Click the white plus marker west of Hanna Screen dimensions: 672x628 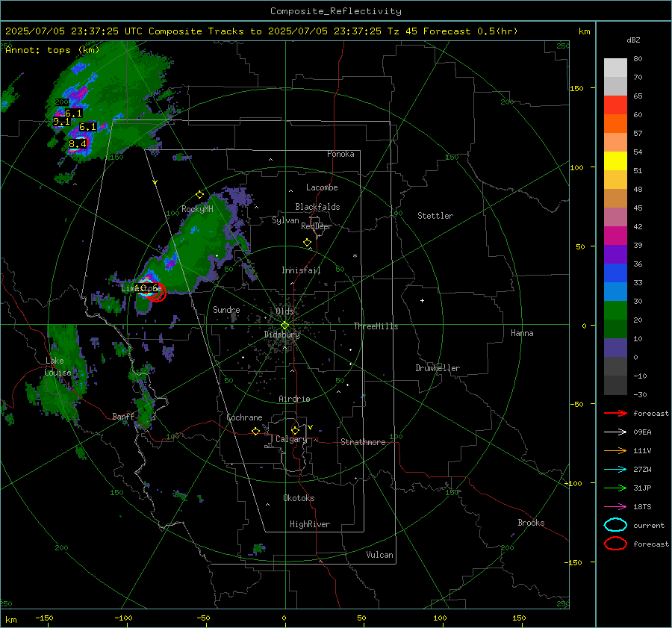pyautogui.click(x=422, y=300)
